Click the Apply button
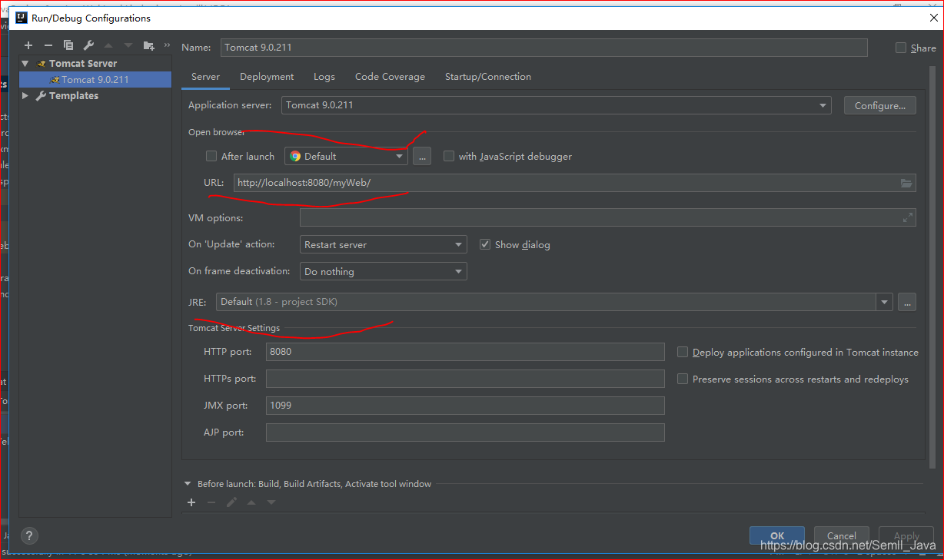The width and height of the screenshot is (944, 560). pos(906,536)
